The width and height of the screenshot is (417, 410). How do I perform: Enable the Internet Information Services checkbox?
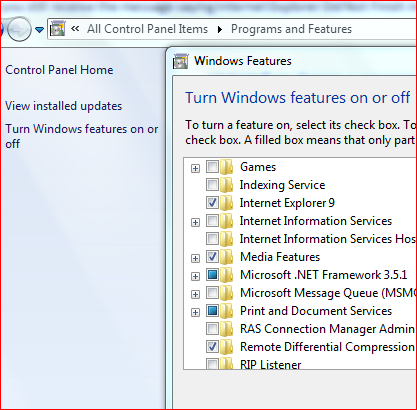coord(212,220)
